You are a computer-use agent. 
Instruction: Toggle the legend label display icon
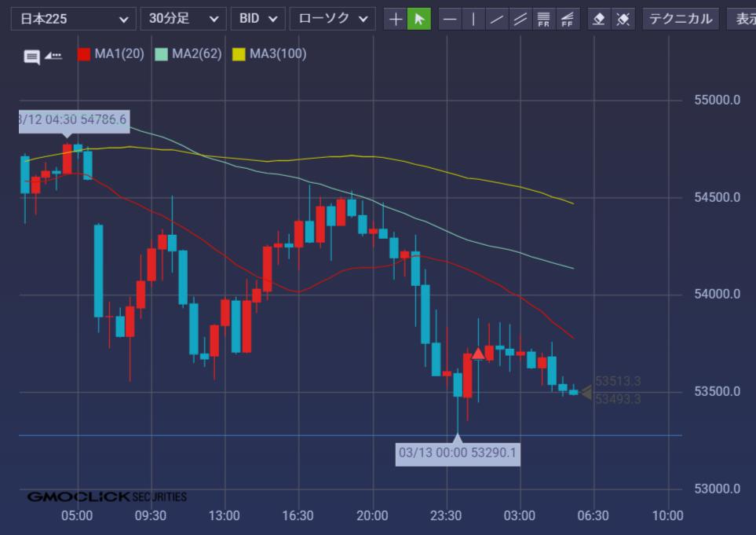(x=53, y=55)
